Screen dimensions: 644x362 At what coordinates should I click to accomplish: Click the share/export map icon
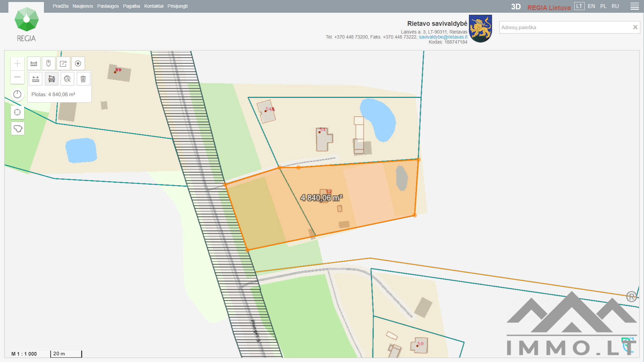pos(63,64)
